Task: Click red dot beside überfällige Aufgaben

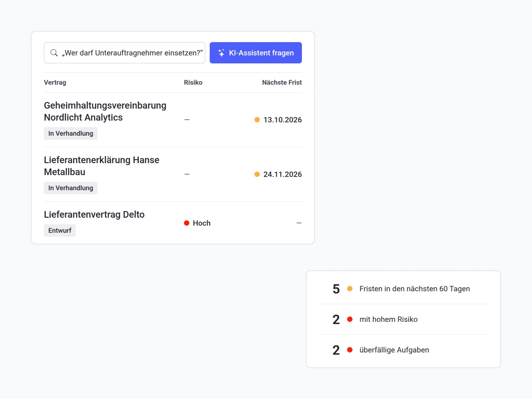Action: tap(350, 350)
